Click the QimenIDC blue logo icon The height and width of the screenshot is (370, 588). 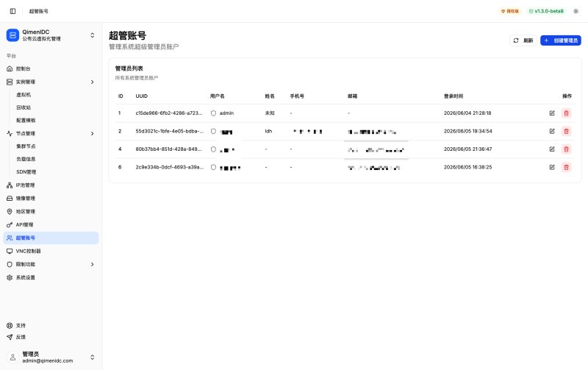coord(12,35)
